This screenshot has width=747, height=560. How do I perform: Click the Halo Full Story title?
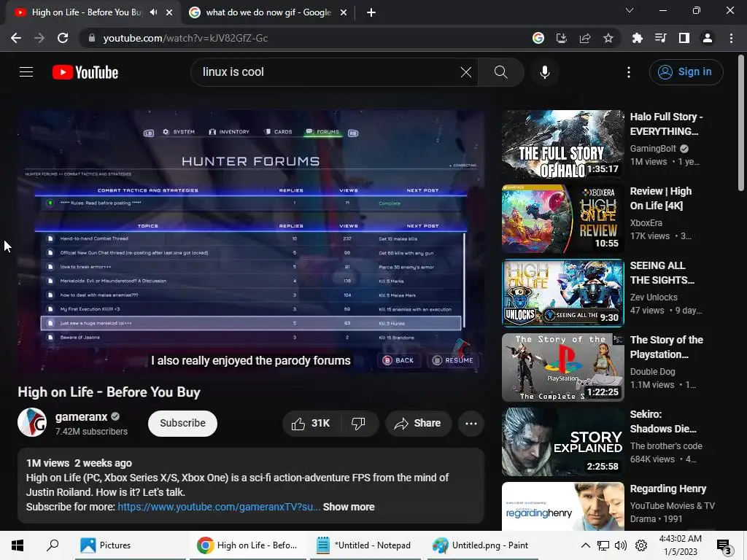(667, 124)
